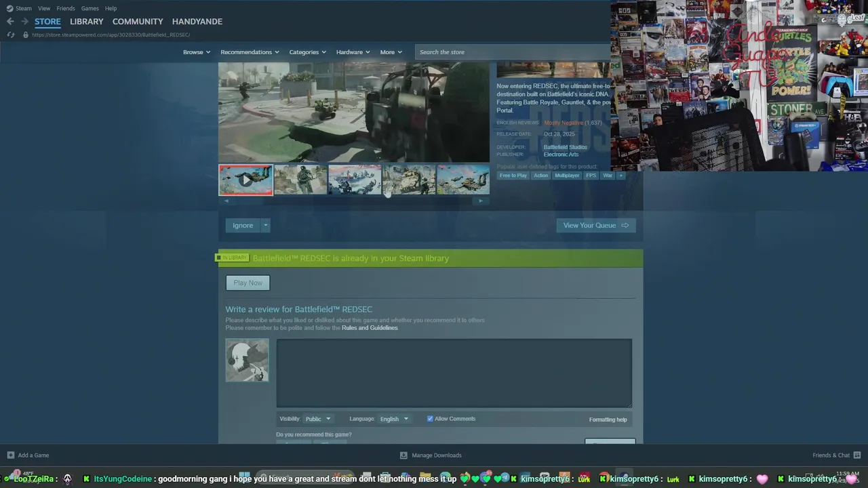Click the Ignore button
Screen dimensions: 868x488
(x=243, y=226)
